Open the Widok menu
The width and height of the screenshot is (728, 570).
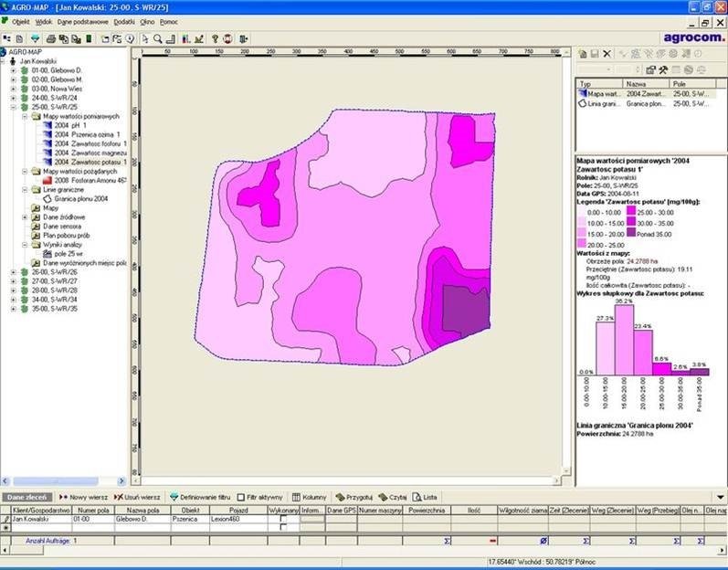point(44,21)
